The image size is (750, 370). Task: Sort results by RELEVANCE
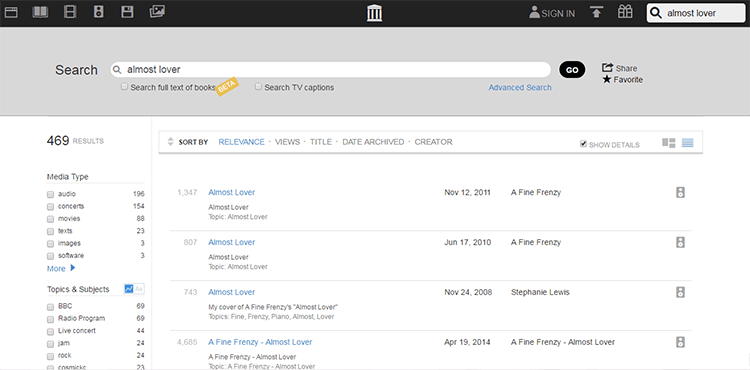(x=242, y=142)
